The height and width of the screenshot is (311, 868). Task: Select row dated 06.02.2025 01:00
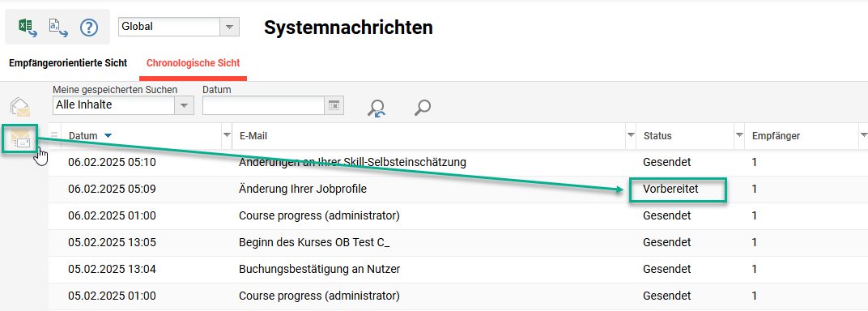tap(457, 215)
